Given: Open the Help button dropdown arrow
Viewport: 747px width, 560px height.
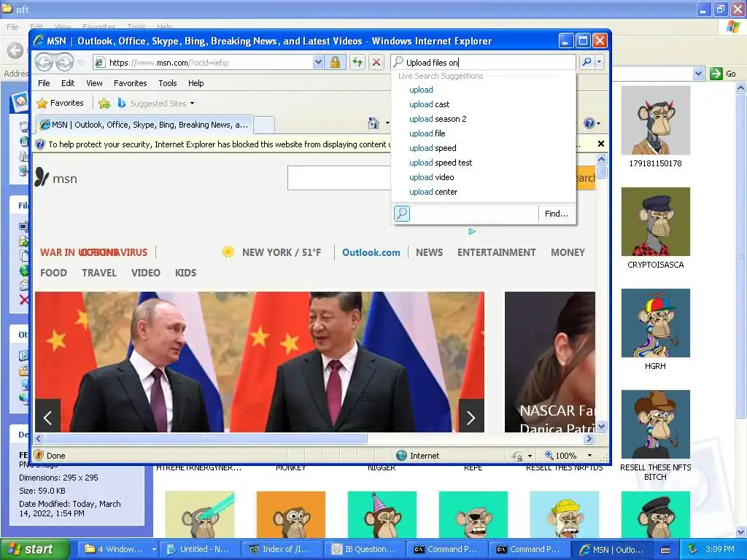Looking at the screenshot, I should tap(598, 124).
